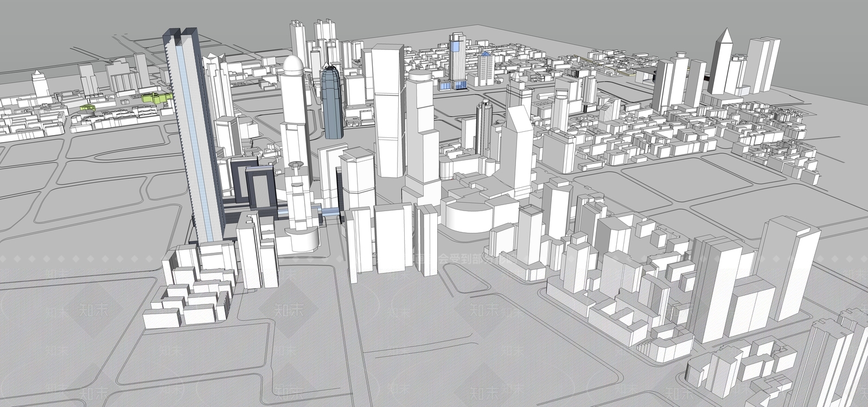Pick the distant tower with blue glass facade
This screenshot has height=407, width=868.
[458, 61]
